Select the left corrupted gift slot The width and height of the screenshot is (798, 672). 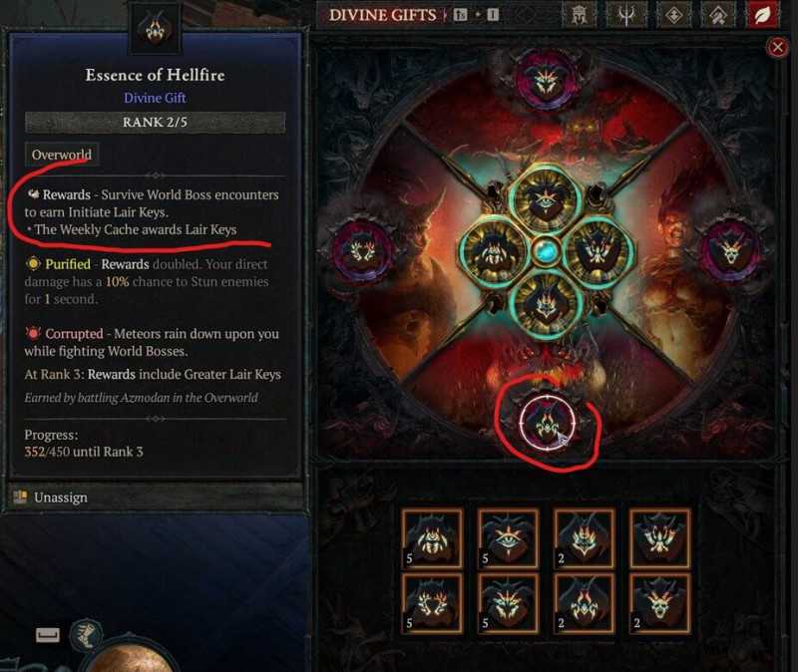362,250
